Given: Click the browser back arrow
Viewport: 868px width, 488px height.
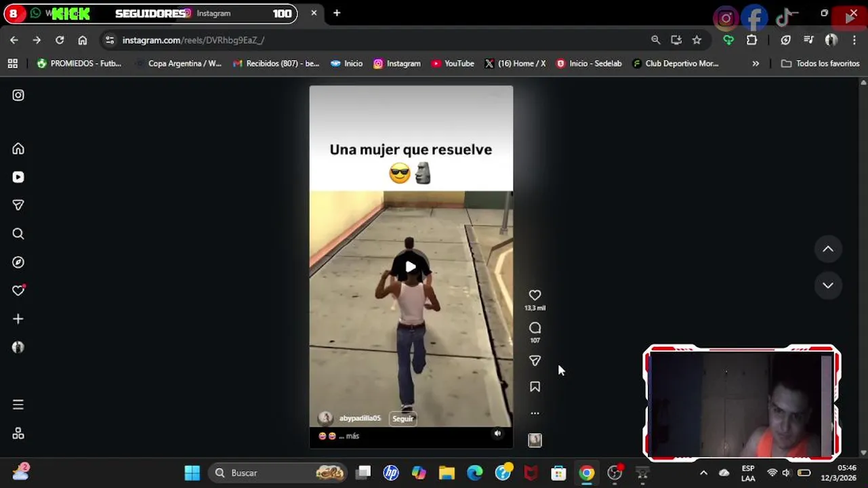Looking at the screenshot, I should [x=14, y=40].
